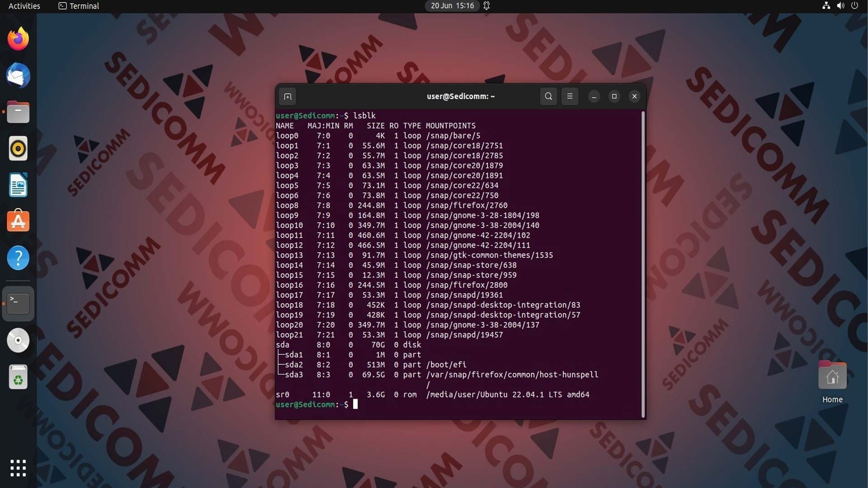This screenshot has height=488, width=868.
Task: Open the terminal search
Action: [548, 96]
